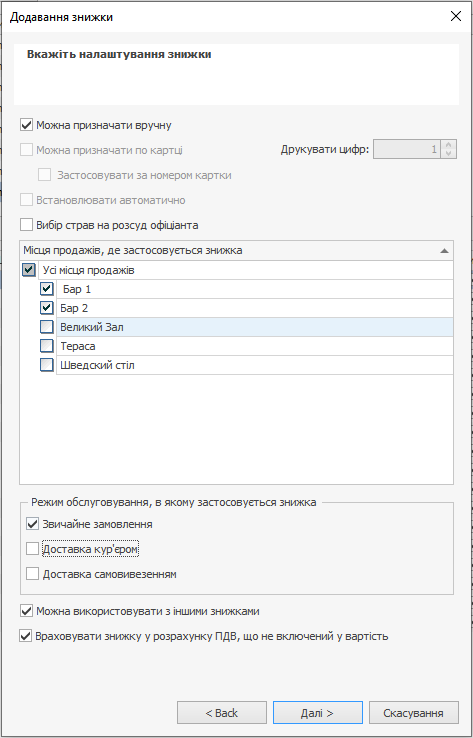Check the Шведский стіл sales point
The width and height of the screenshot is (473, 738).
(47, 365)
